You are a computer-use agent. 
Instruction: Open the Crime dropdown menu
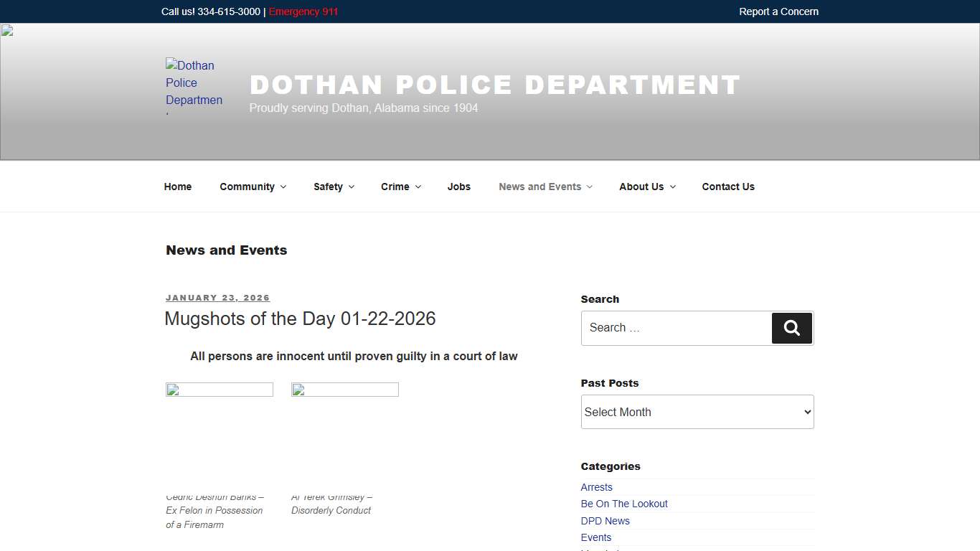tap(400, 187)
